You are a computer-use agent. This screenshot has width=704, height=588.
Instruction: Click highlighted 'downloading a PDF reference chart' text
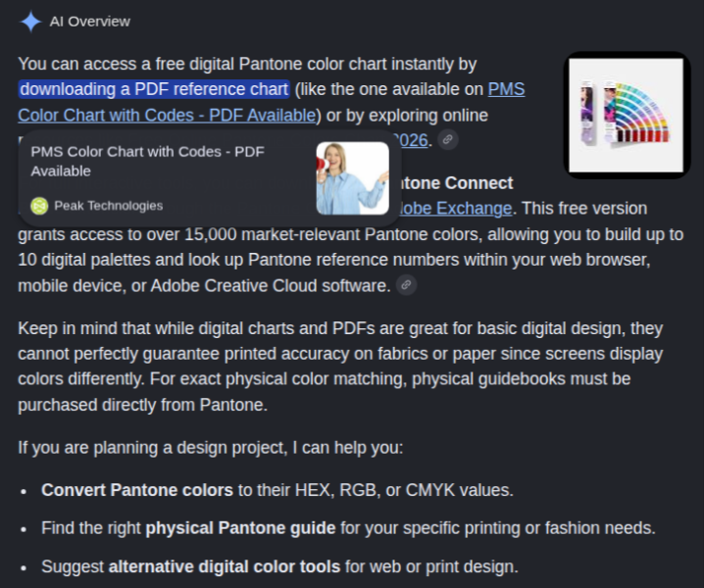tap(154, 89)
